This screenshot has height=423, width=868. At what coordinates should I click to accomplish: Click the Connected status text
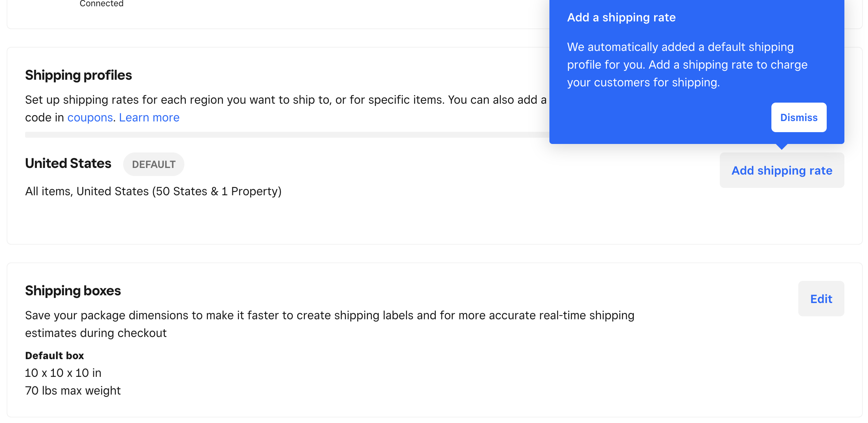(x=101, y=4)
